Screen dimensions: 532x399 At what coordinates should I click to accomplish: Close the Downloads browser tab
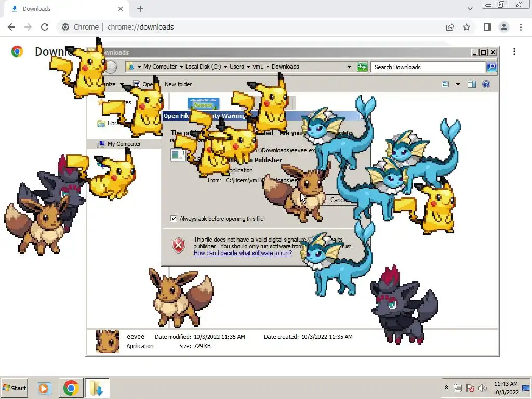click(x=121, y=9)
